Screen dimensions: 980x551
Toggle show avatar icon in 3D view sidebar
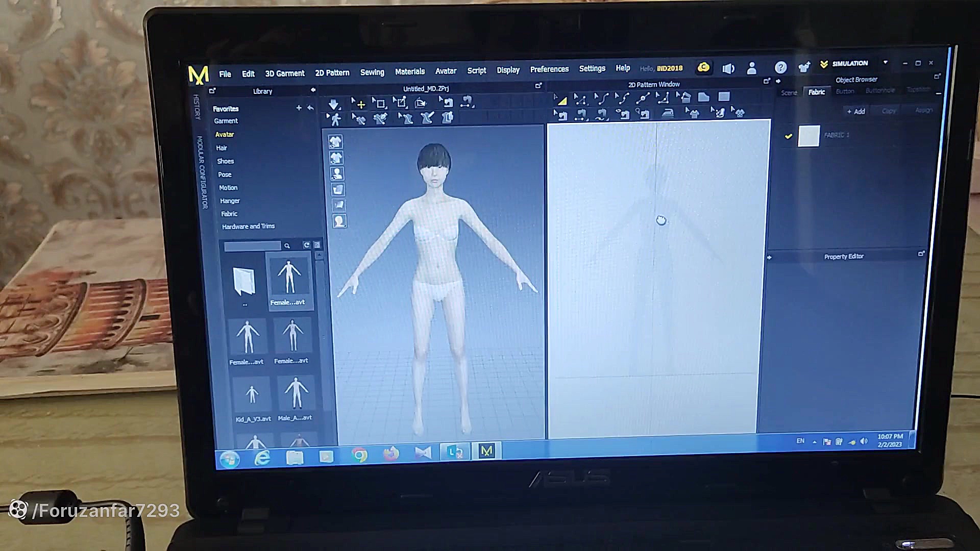[337, 173]
